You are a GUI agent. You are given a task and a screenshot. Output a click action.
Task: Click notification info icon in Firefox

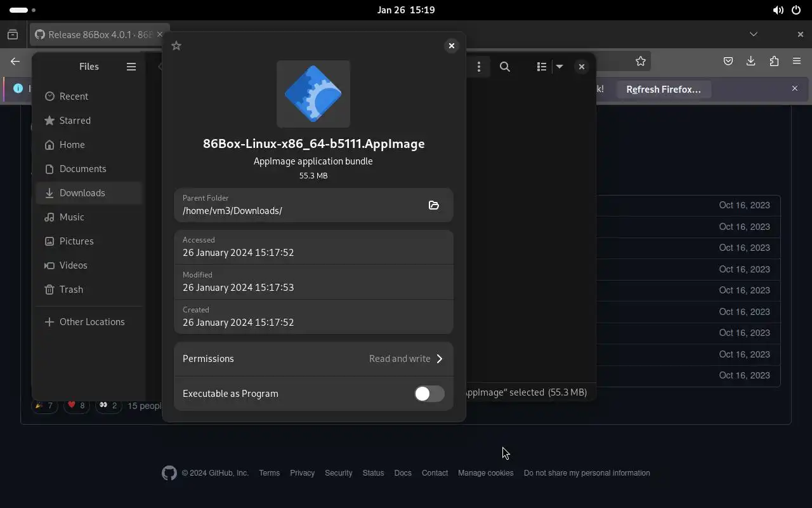[18, 89]
